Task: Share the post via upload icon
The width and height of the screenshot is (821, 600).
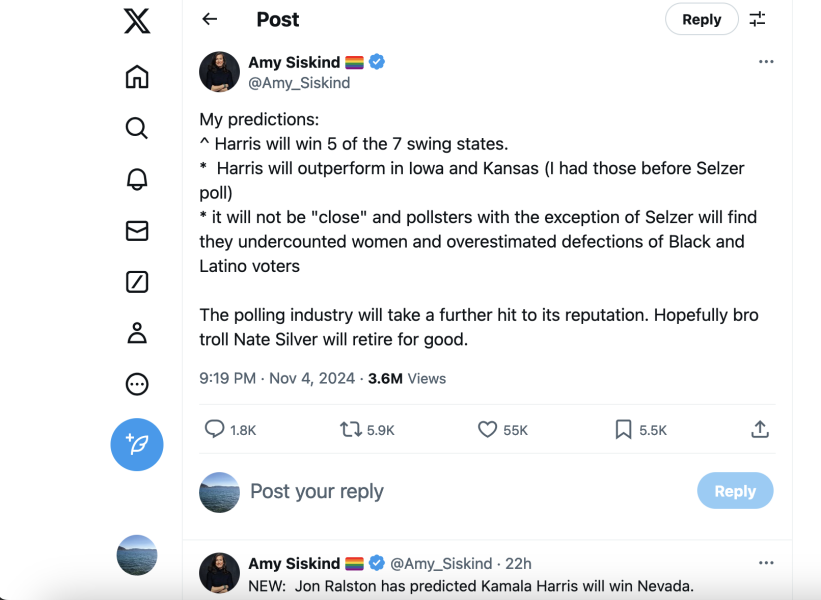Action: tap(760, 429)
